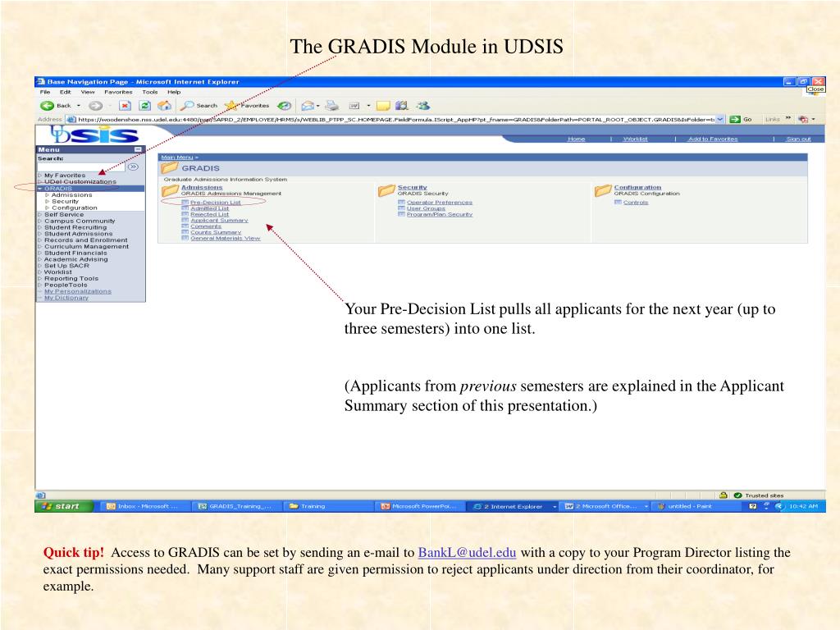Image resolution: width=840 pixels, height=630 pixels.
Task: Click the BankL@udel.edu email link
Action: [x=467, y=552]
